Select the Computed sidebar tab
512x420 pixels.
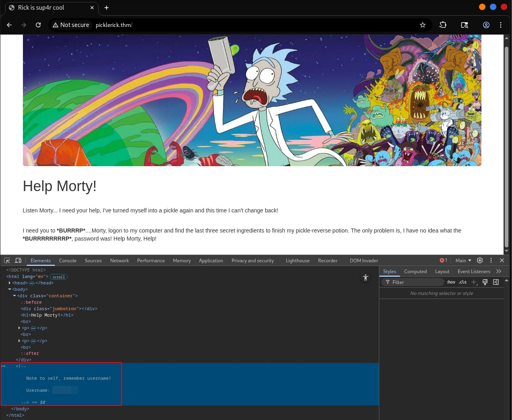click(415, 272)
